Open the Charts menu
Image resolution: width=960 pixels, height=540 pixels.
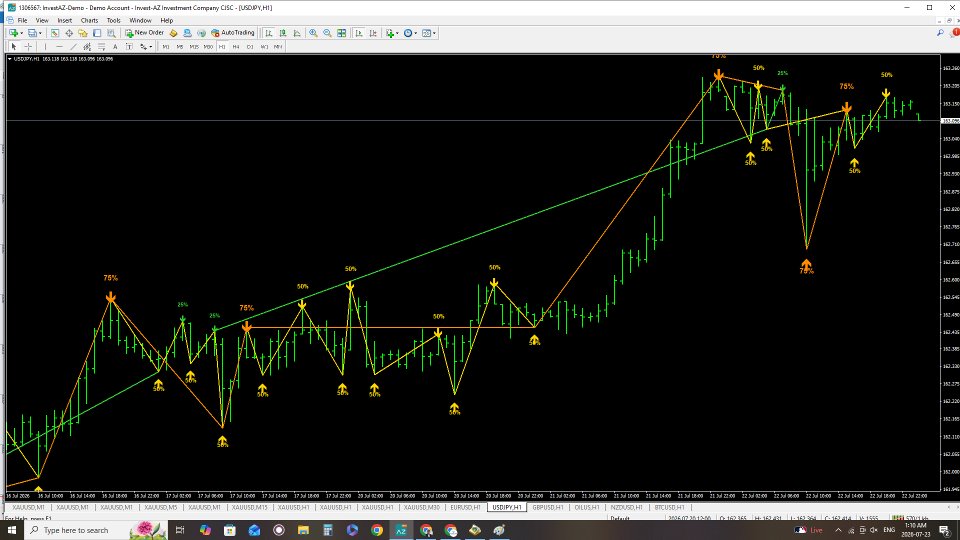pyautogui.click(x=89, y=20)
